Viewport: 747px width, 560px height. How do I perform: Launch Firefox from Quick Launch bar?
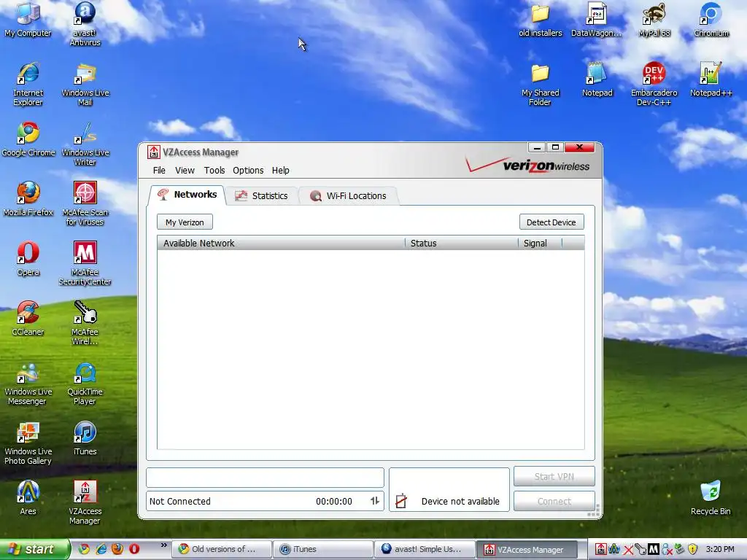[x=117, y=549]
